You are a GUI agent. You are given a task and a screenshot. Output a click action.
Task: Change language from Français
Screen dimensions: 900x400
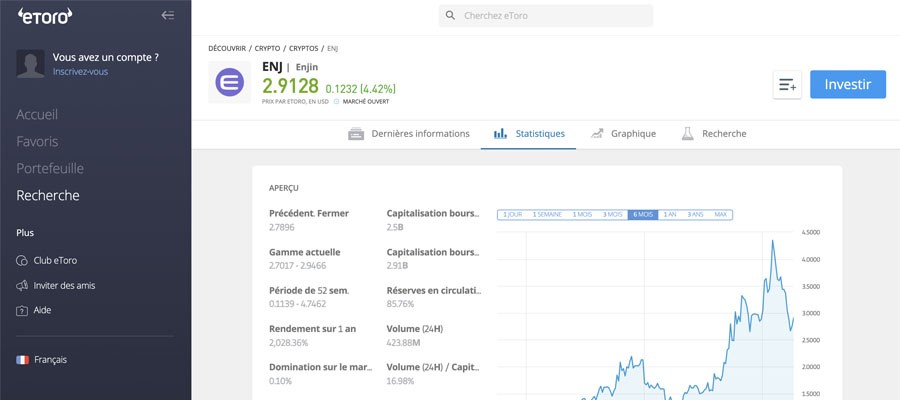(51, 360)
